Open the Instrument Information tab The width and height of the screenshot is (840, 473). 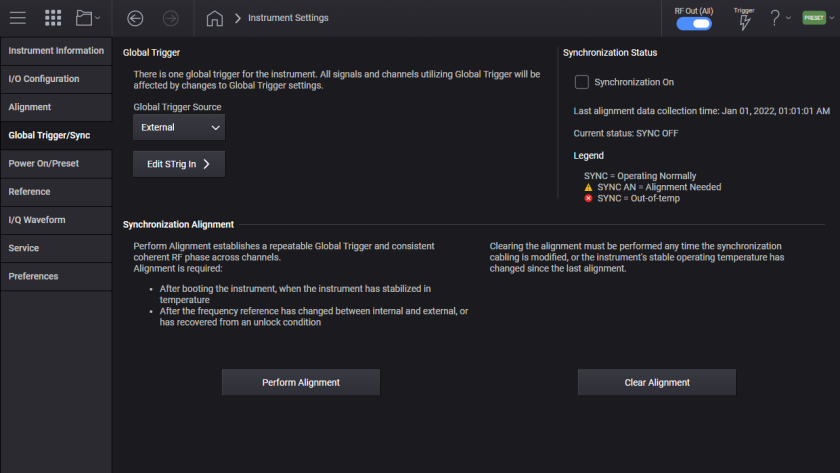pyautogui.click(x=55, y=51)
